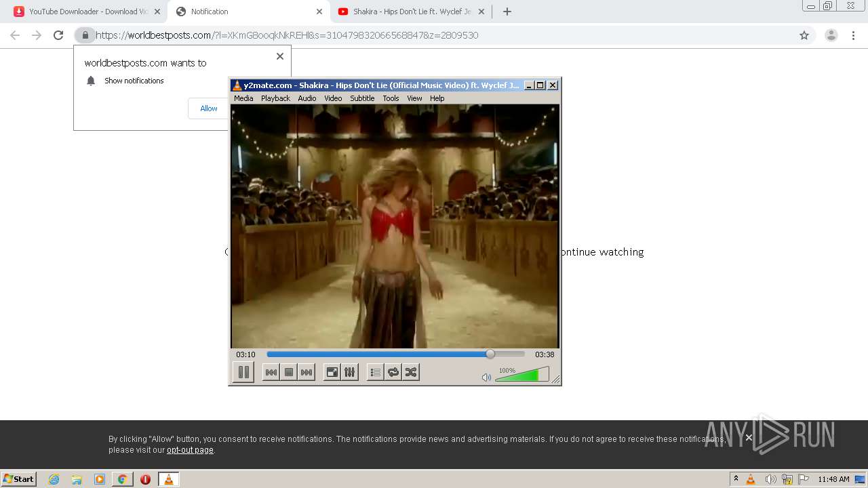Open the VLC Tools menu

(391, 98)
